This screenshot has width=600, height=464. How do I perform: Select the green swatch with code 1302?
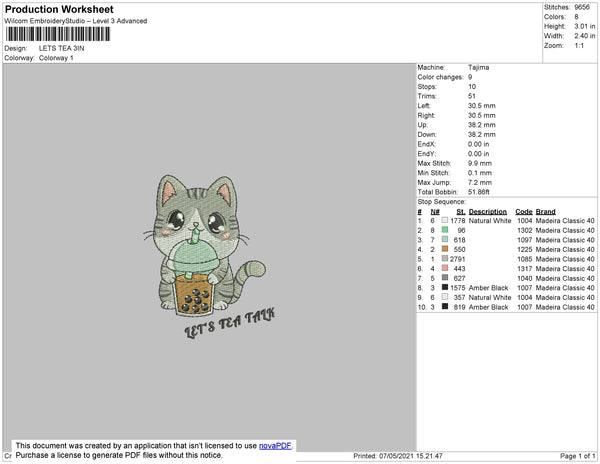click(445, 230)
